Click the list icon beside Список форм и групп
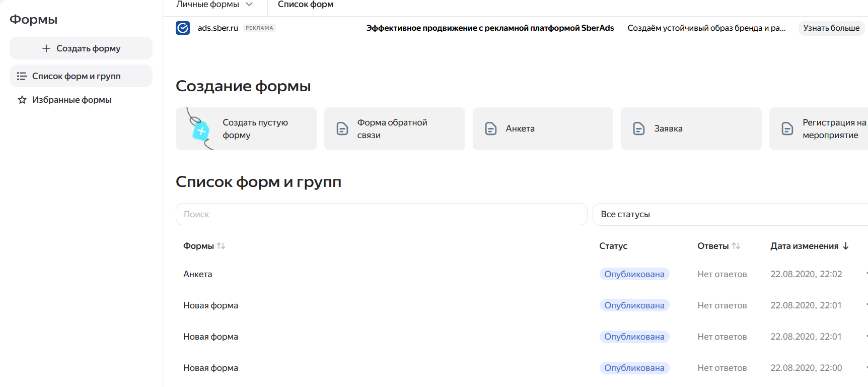The width and height of the screenshot is (868, 387). click(x=22, y=76)
